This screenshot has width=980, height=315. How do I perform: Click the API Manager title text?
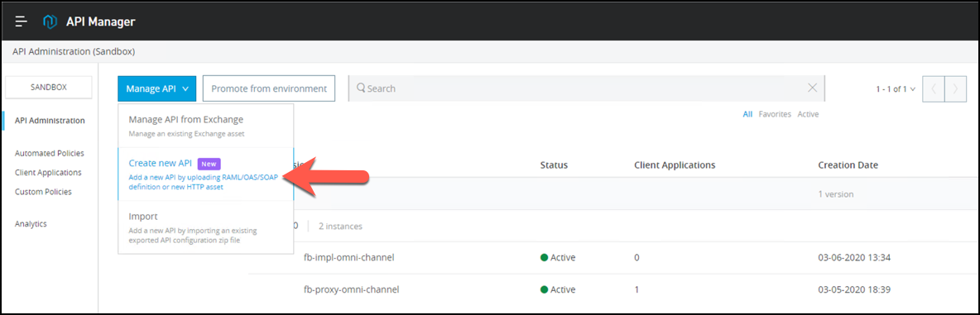(101, 21)
